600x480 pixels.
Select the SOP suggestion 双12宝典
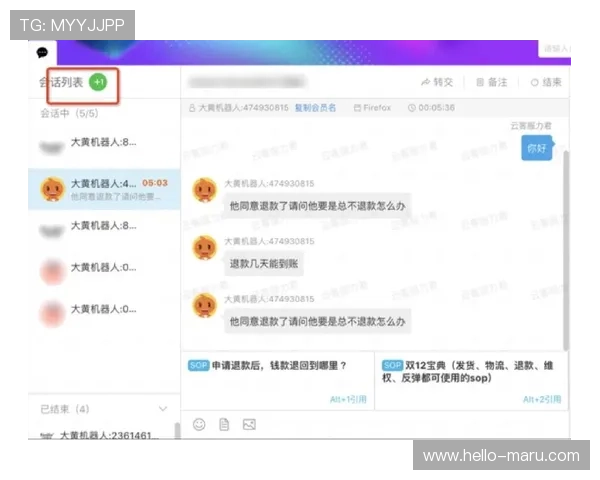(471, 381)
